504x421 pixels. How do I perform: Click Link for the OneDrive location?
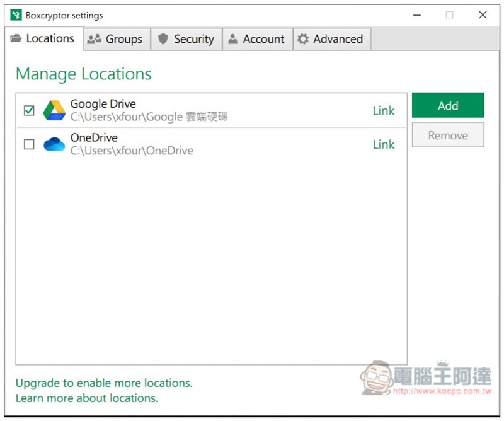pos(383,144)
